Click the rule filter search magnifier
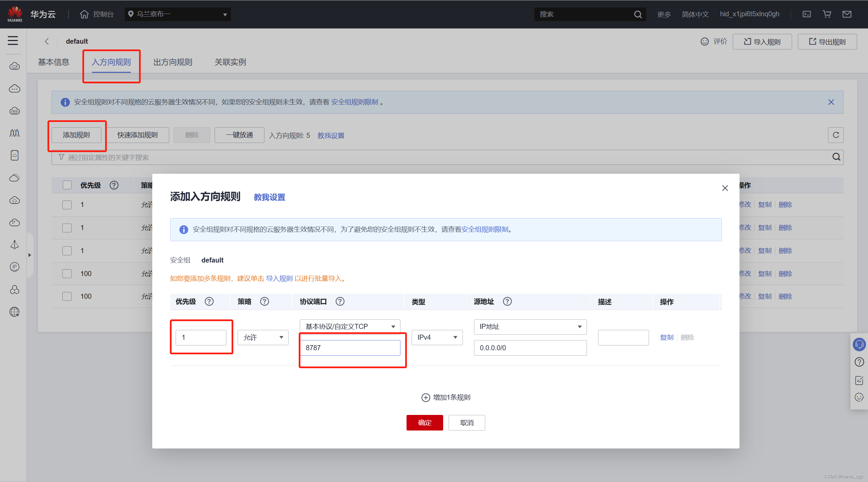868x482 pixels. (x=836, y=157)
